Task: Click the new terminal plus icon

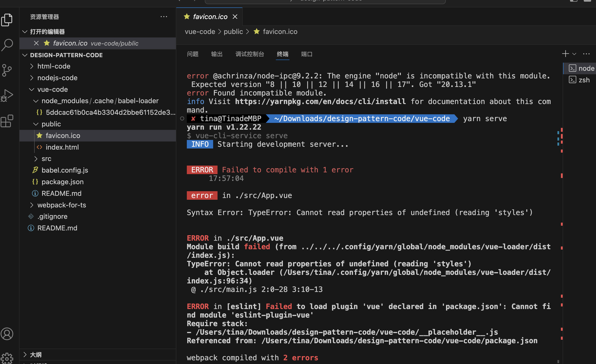Action: [x=565, y=54]
